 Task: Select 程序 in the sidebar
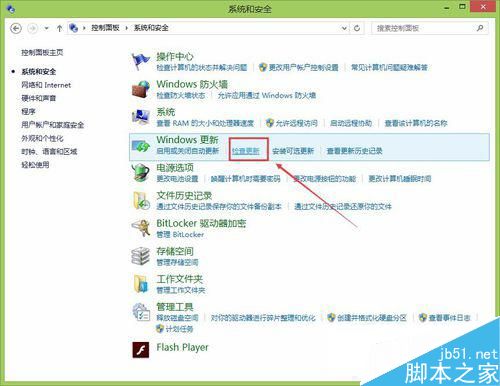(x=28, y=111)
